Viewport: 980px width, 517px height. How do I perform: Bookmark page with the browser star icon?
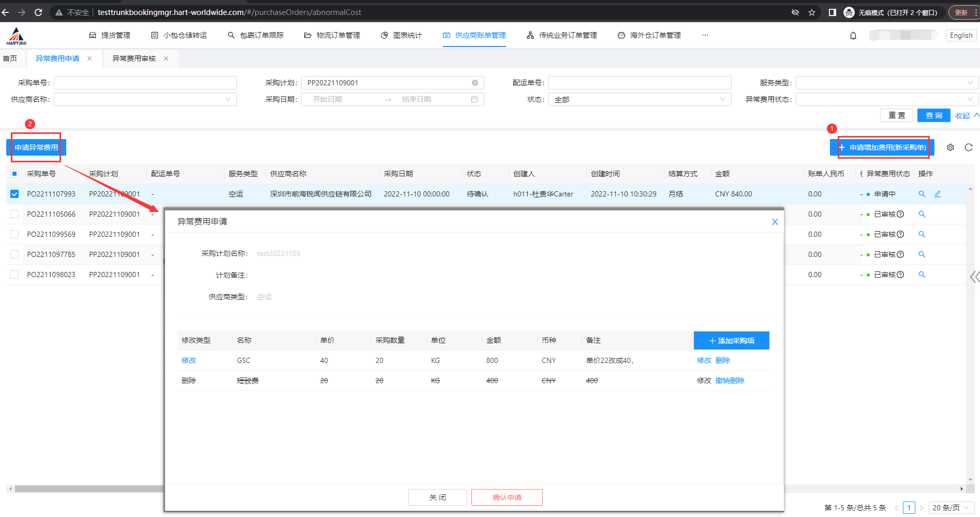[x=812, y=12]
